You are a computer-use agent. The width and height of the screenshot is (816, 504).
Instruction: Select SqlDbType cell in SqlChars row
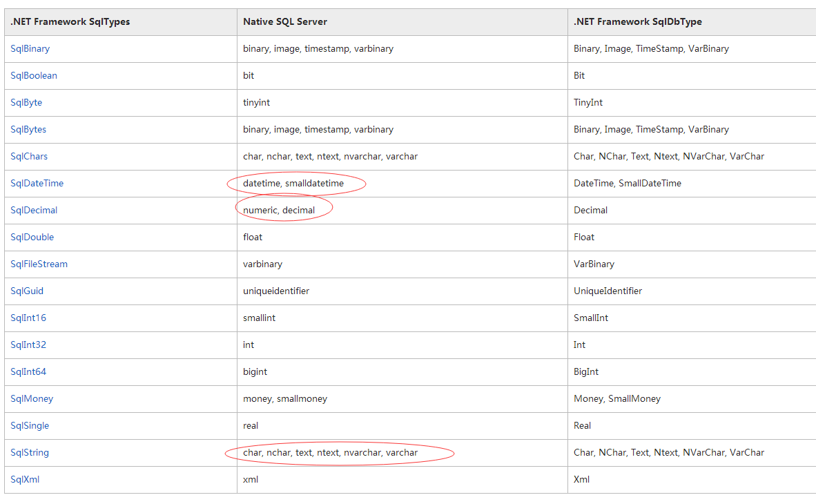[669, 156]
